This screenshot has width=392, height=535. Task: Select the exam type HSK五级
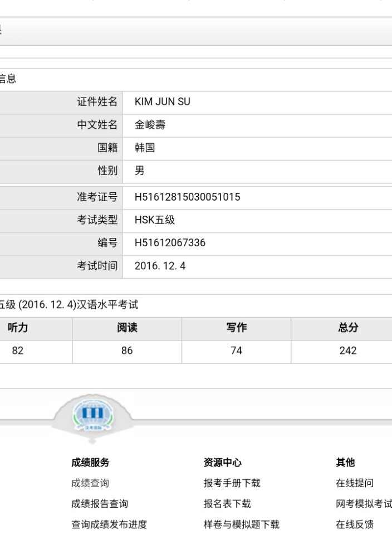pyautogui.click(x=155, y=220)
